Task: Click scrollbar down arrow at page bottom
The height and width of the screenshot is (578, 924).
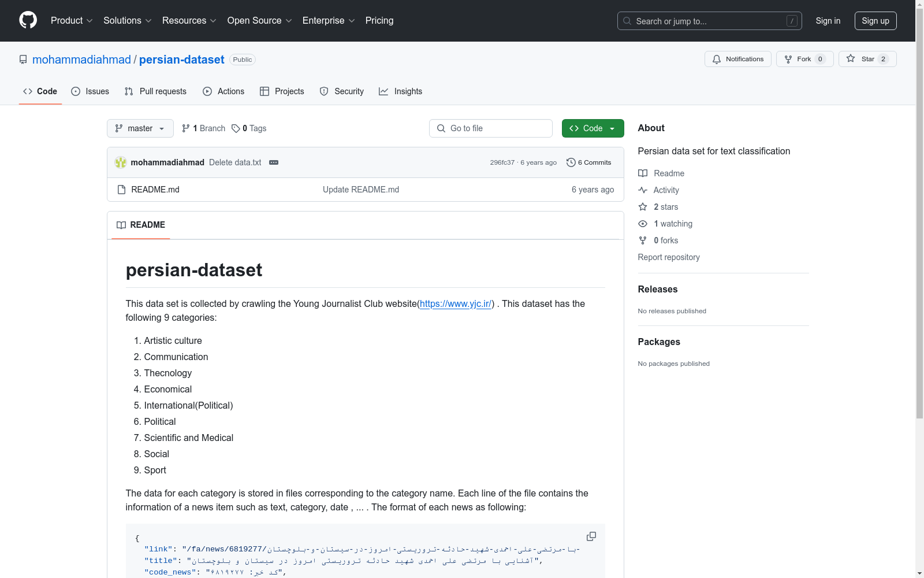Action: pos(920,573)
